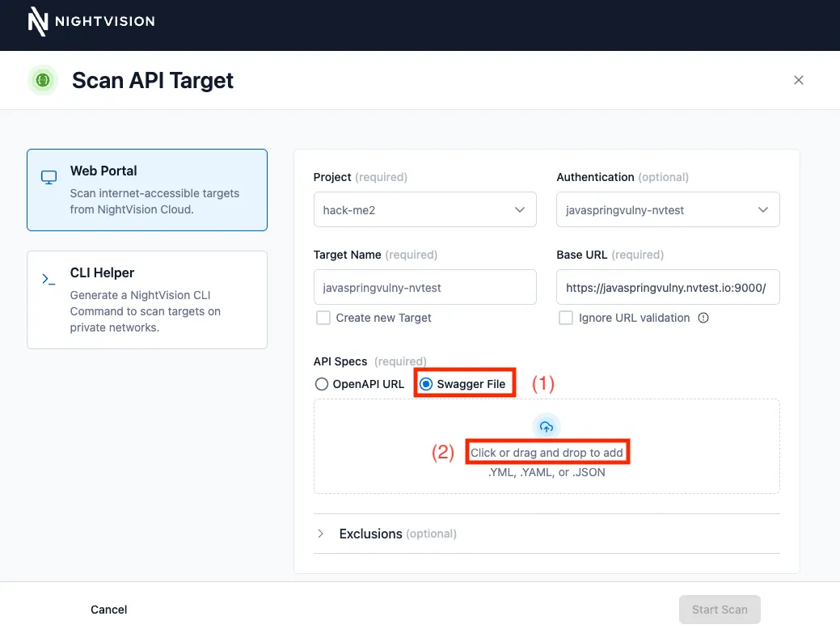This screenshot has height=633, width=840.
Task: Click the Base URL input field
Action: pyautogui.click(x=668, y=287)
